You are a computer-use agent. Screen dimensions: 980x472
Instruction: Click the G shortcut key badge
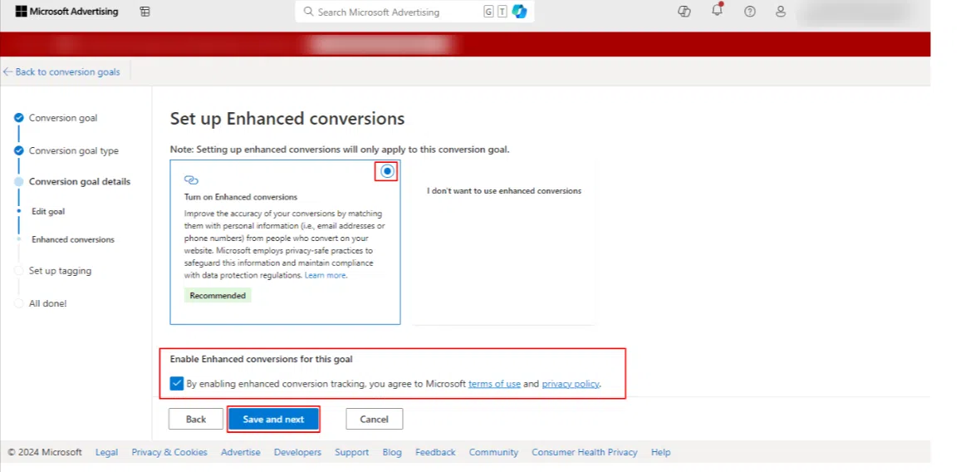(488, 12)
